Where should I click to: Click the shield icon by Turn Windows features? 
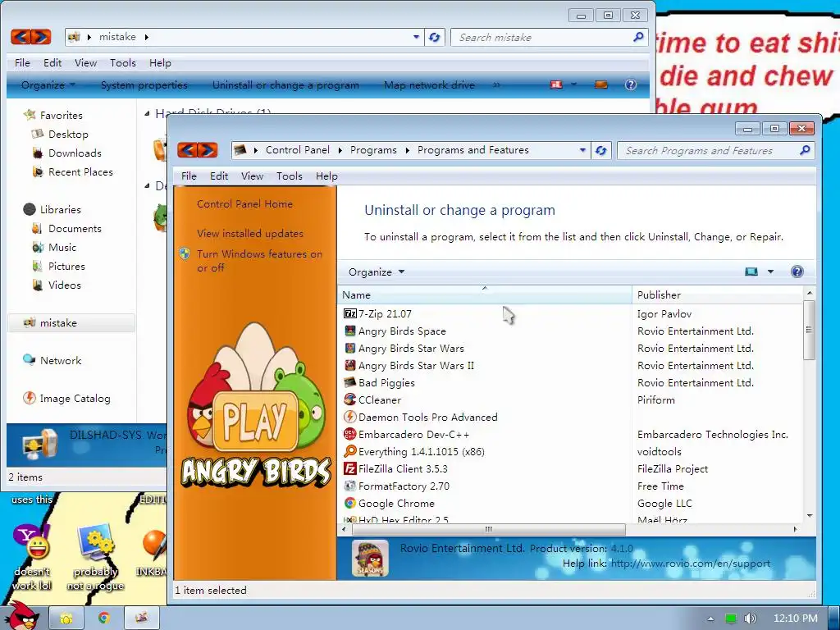185,254
